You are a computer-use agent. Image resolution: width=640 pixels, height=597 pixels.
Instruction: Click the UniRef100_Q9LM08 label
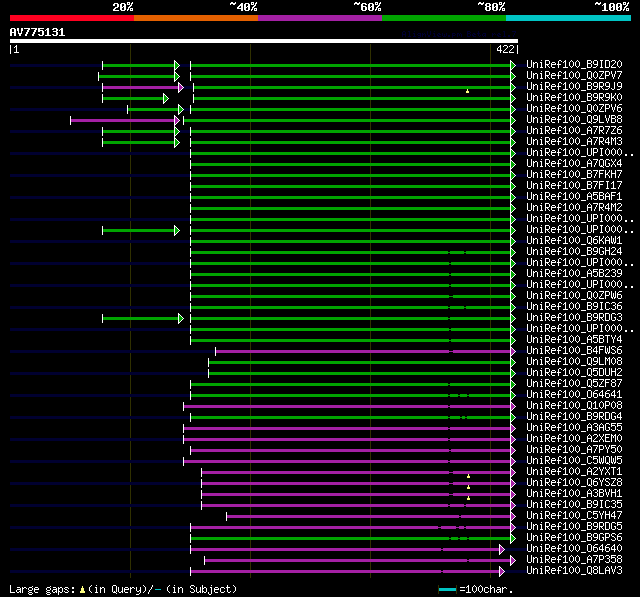pos(574,362)
